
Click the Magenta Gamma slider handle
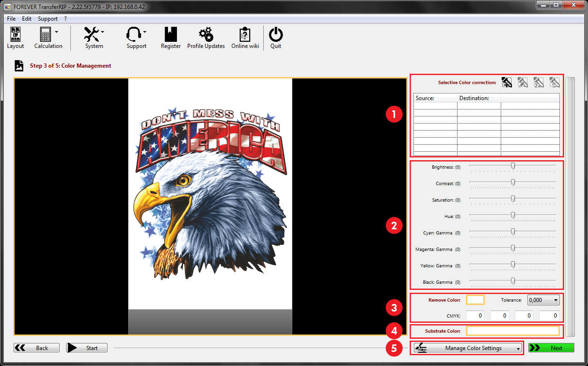point(513,248)
